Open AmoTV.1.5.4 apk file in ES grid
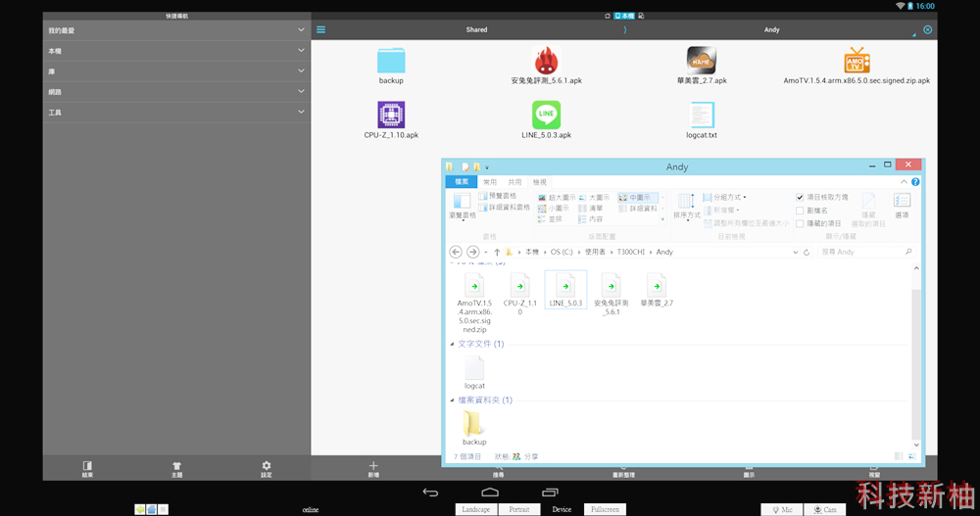Screen dimensions: 980x516 (857, 66)
